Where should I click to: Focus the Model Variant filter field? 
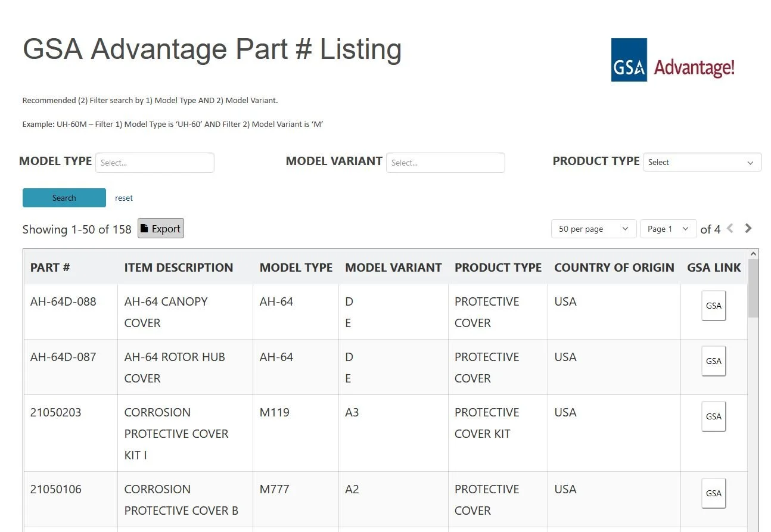446,163
